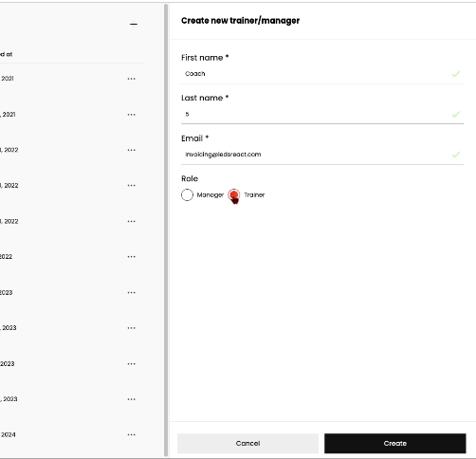Screen dimensions: 476x459
Task: Open the three-dots menu for the second 2022 row
Action: [x=132, y=186]
